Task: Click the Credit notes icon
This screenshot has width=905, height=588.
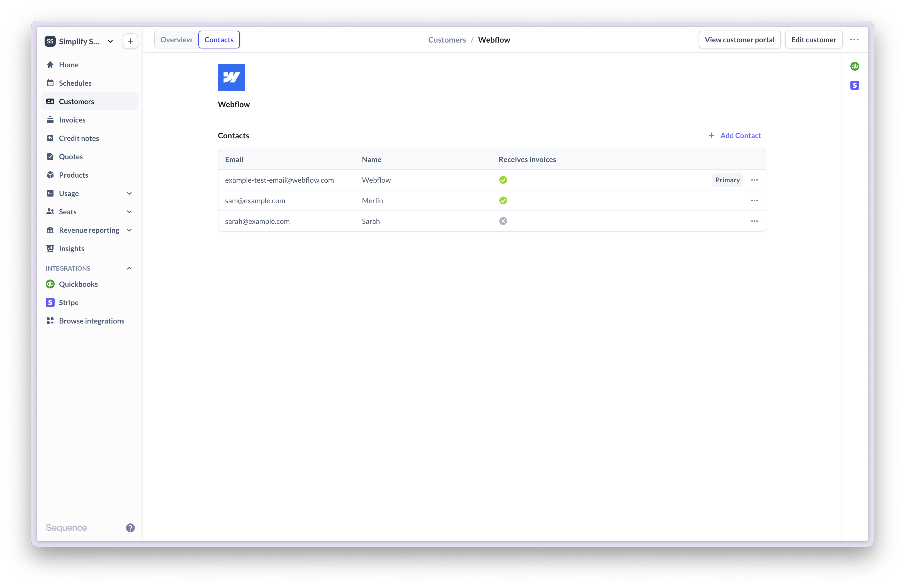Action: click(x=50, y=138)
